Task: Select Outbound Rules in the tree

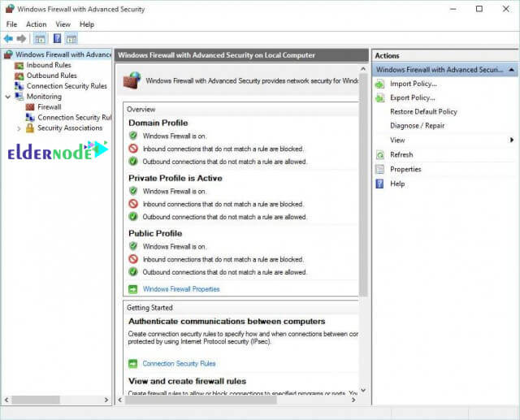Action: tap(52, 76)
